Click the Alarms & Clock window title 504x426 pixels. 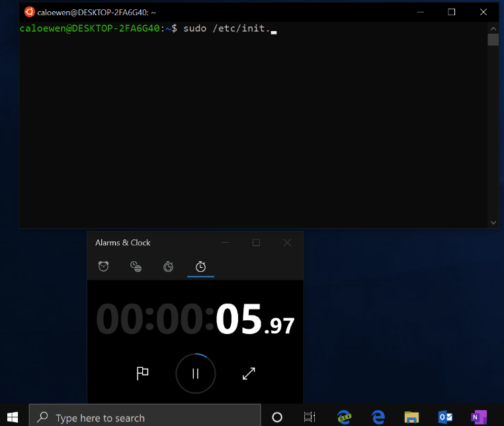coord(123,243)
